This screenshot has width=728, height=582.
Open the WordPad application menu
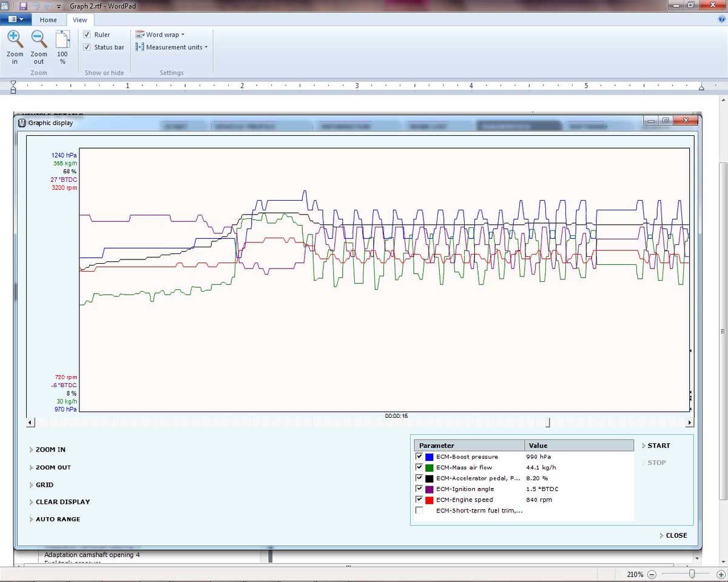coord(16,19)
